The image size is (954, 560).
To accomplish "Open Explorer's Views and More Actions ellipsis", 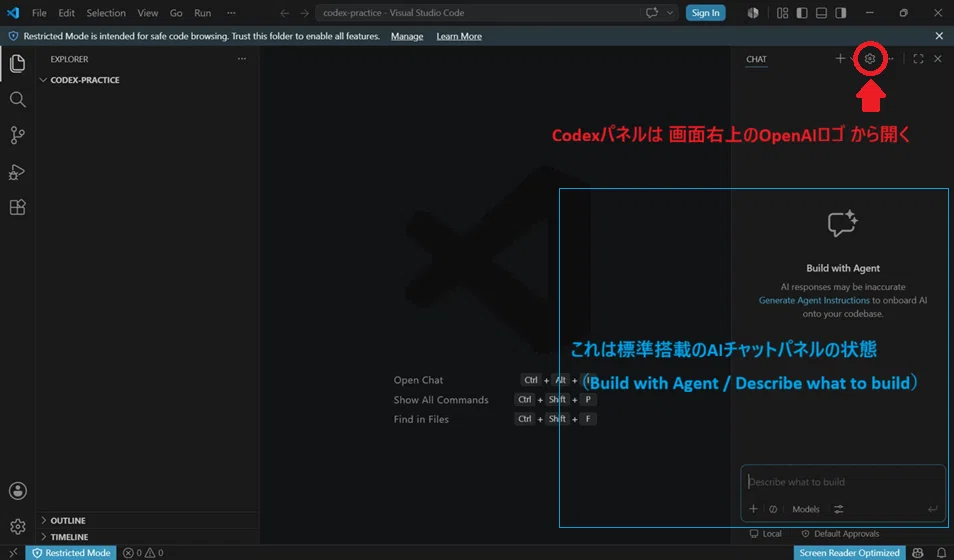I will coord(242,59).
